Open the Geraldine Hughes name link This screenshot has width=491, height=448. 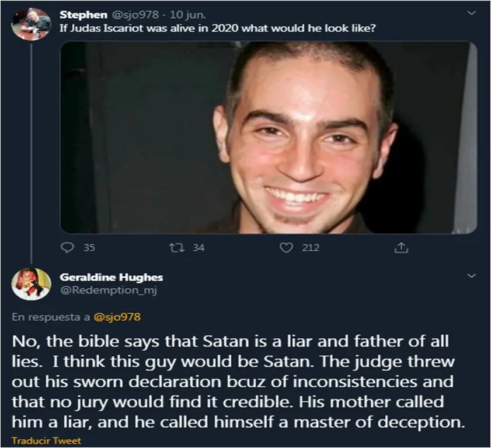(111, 277)
